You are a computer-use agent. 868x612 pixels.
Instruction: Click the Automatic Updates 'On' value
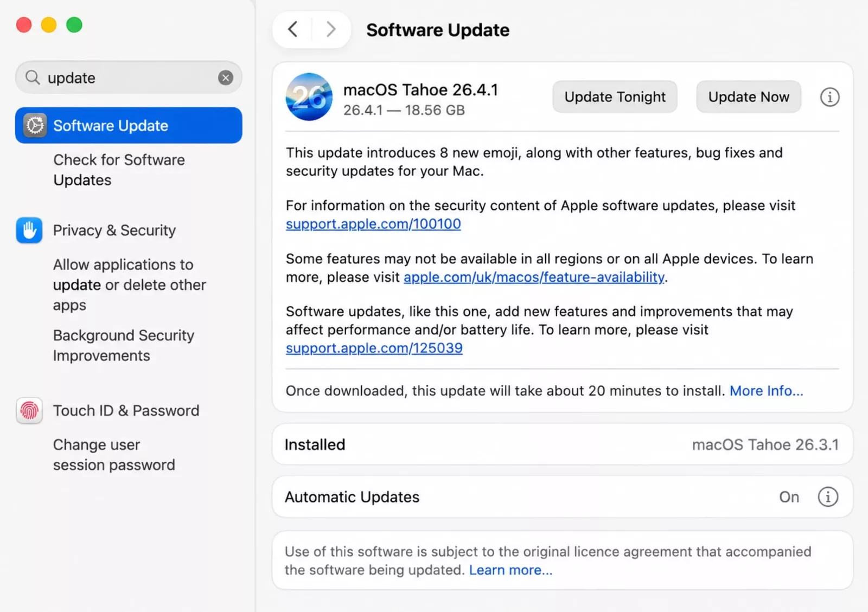click(789, 497)
